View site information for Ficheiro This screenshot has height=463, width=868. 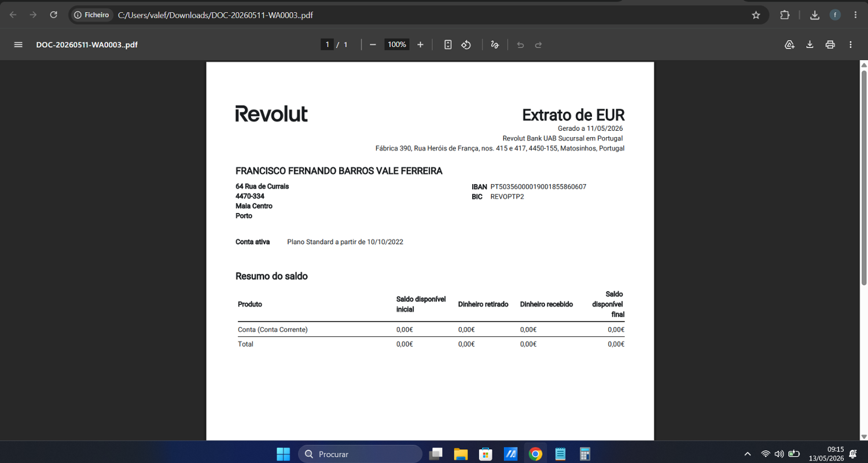(x=92, y=15)
